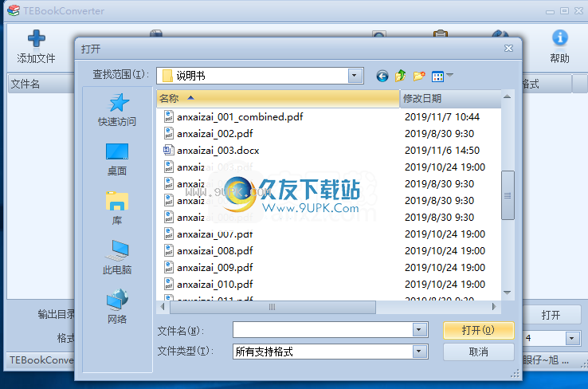Screen dimensions: 588x389
Task: Click the vertical scrollbar thumb
Action: click(508, 195)
